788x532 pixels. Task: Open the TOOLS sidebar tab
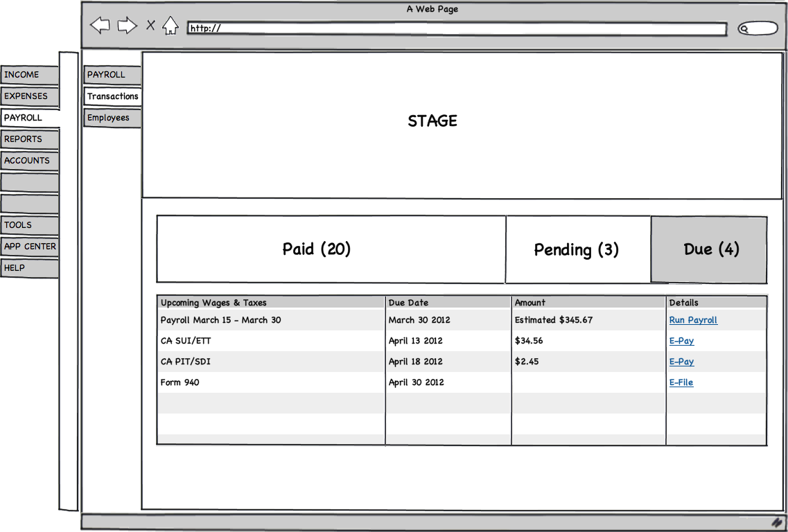click(30, 225)
